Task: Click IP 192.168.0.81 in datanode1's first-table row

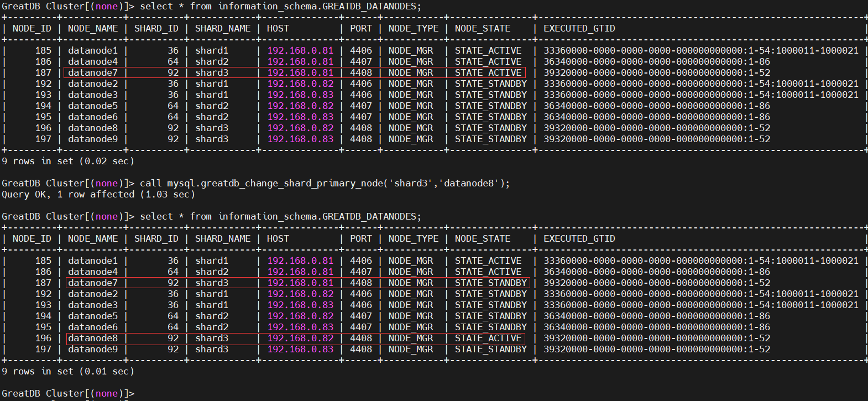Action: pos(300,50)
